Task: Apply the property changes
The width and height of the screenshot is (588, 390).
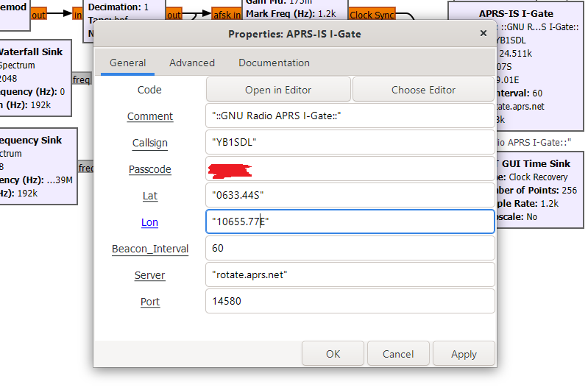Action: tap(464, 354)
